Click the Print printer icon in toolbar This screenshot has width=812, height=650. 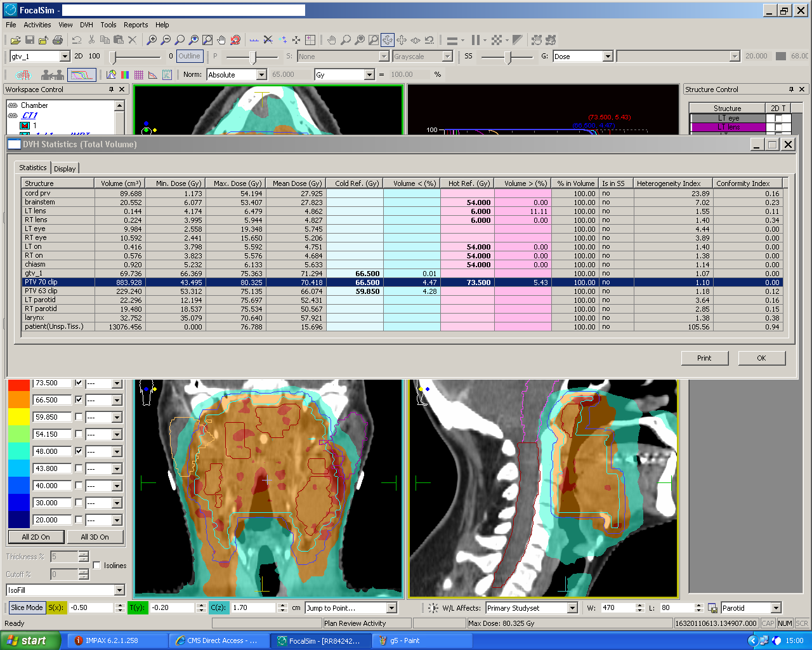pos(57,40)
